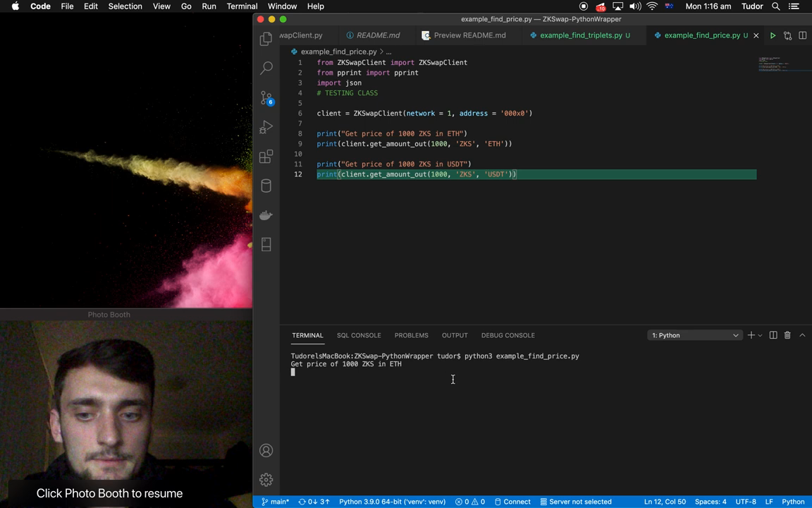Open Source Control with 6 pending changes

point(266,97)
